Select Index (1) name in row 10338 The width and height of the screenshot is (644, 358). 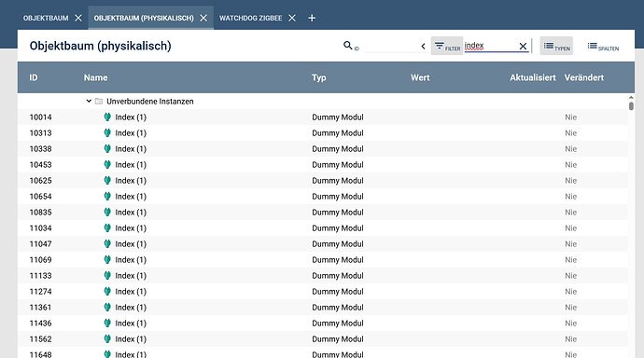(131, 149)
